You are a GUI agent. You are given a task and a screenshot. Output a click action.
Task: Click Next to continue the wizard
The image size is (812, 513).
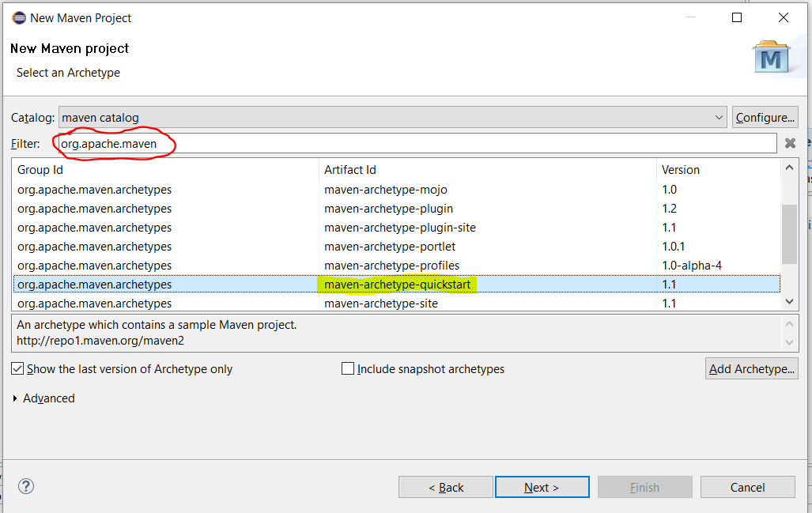[542, 486]
